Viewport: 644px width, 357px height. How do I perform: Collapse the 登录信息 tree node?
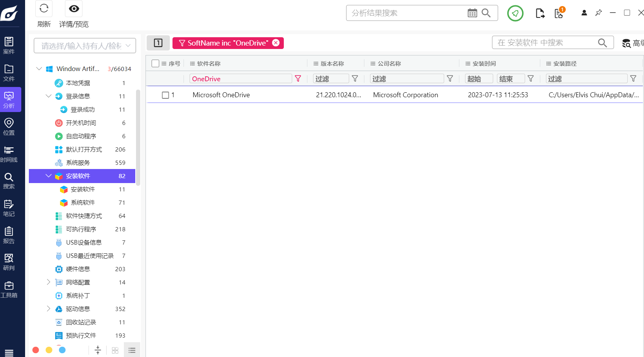48,96
